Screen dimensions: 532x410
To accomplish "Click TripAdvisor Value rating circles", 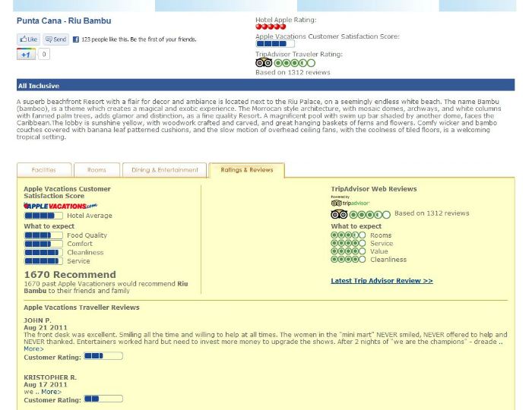I will pyautogui.click(x=348, y=251).
